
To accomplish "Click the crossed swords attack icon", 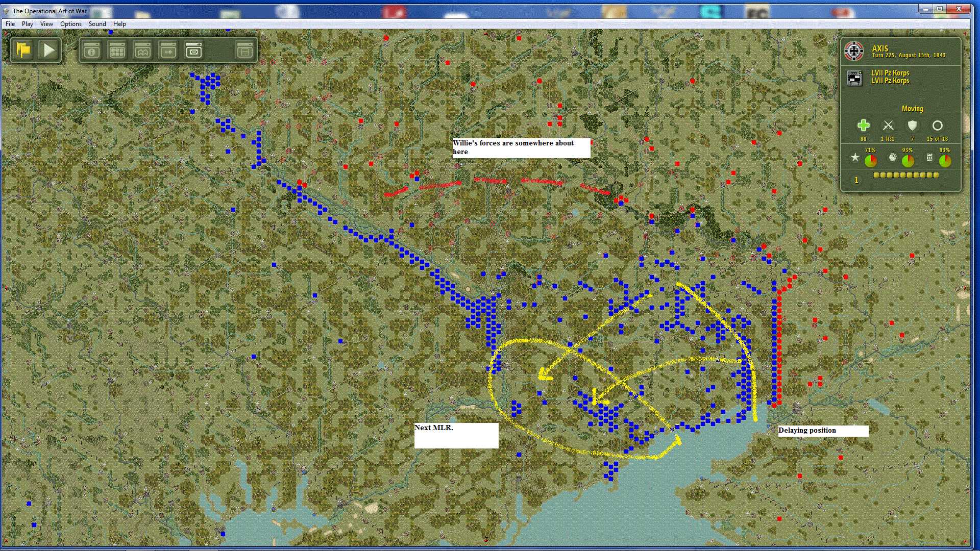I will pyautogui.click(x=888, y=126).
